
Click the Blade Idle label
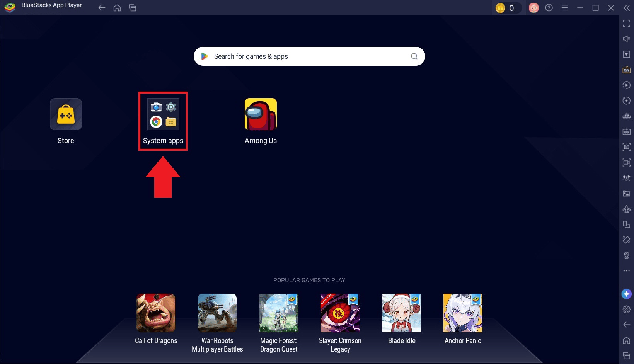coord(402,341)
